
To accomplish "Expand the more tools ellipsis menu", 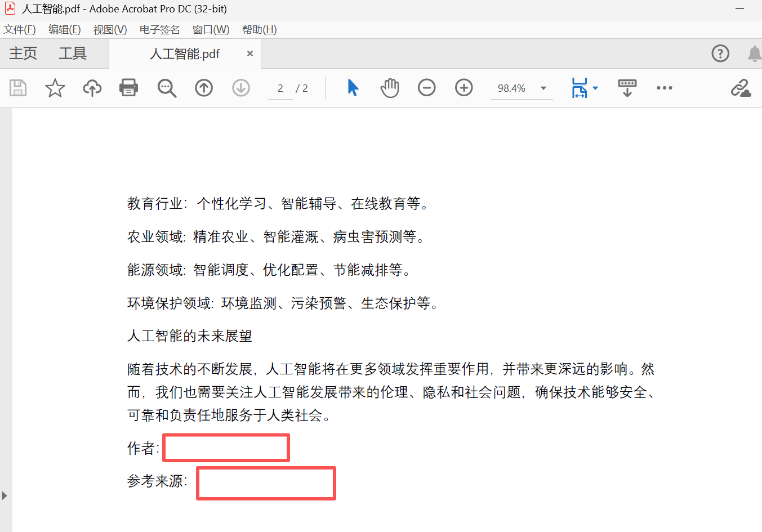I will (x=665, y=88).
